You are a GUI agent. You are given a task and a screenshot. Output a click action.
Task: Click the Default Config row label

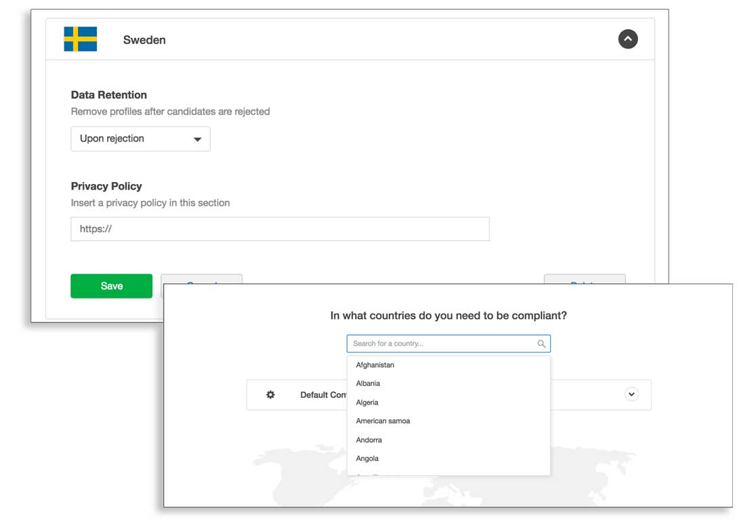(323, 395)
